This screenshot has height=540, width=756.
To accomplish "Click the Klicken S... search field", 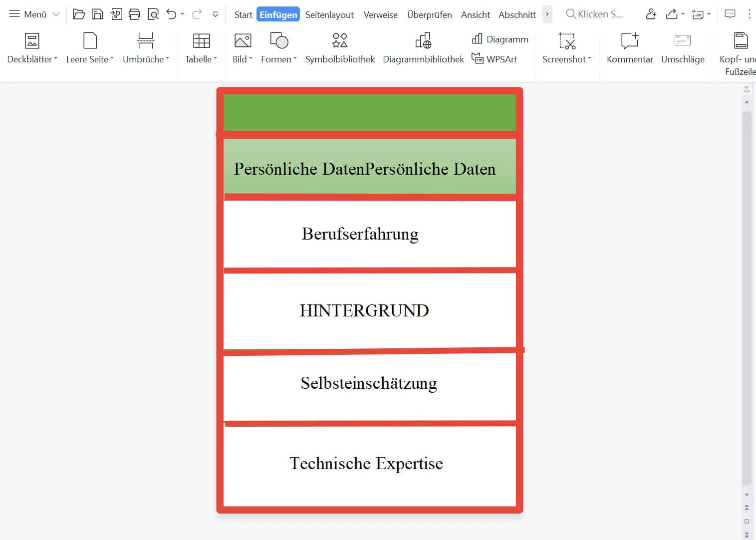I will click(x=594, y=14).
